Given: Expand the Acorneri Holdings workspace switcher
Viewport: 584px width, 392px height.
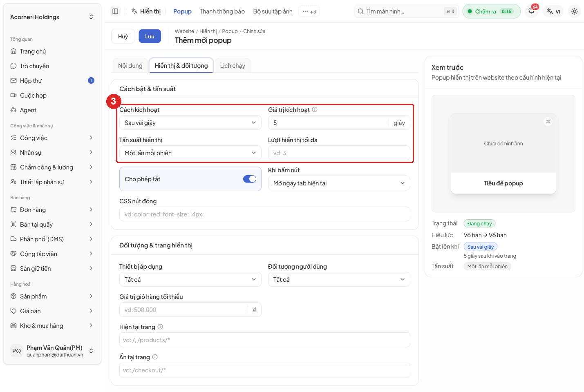Looking at the screenshot, I should pos(52,17).
